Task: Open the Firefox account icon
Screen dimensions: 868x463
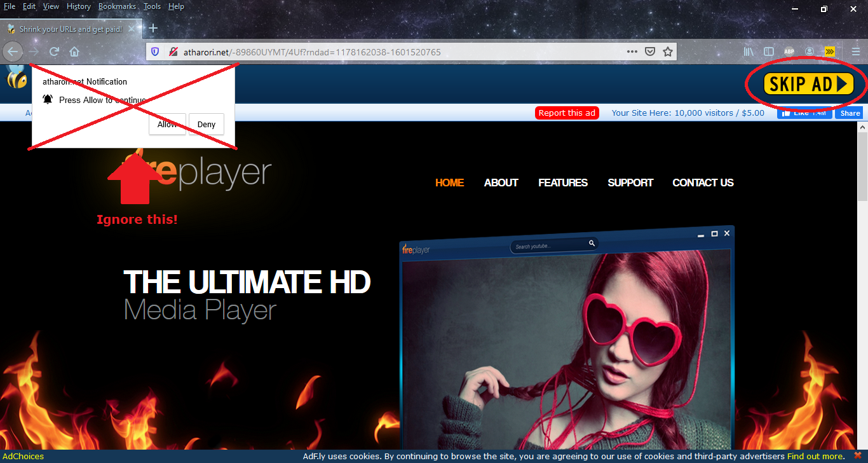Action: click(810, 52)
